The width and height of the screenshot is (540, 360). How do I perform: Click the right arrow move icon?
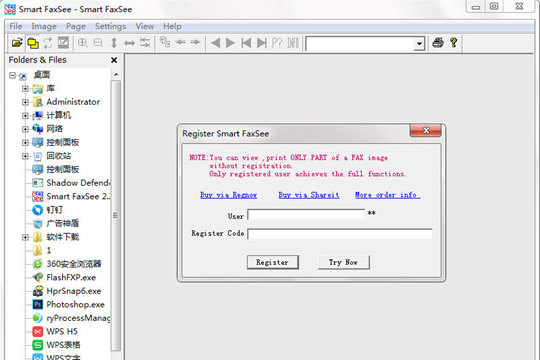pyautogui.click(x=195, y=42)
